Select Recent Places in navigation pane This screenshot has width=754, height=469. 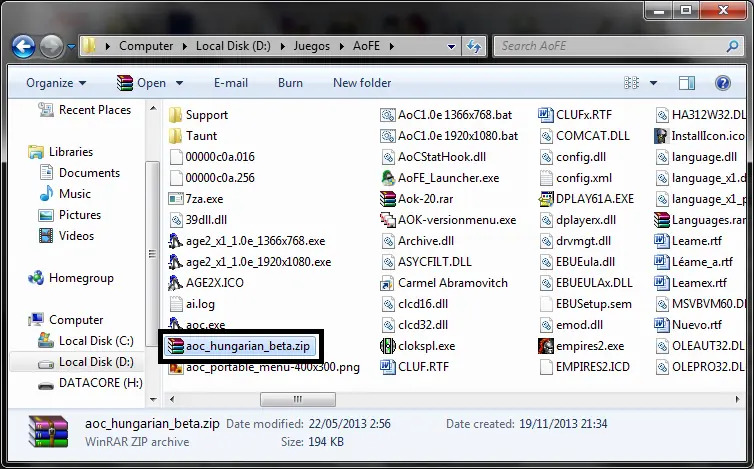click(84, 110)
